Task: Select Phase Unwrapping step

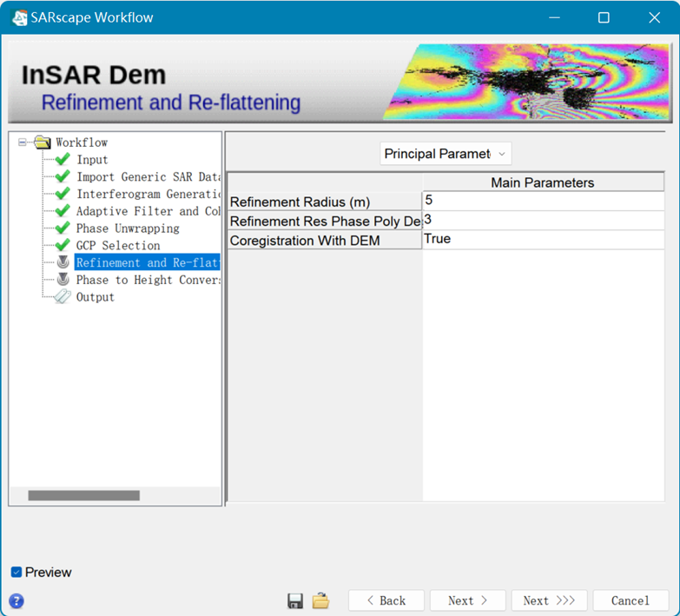Action: [x=128, y=229]
